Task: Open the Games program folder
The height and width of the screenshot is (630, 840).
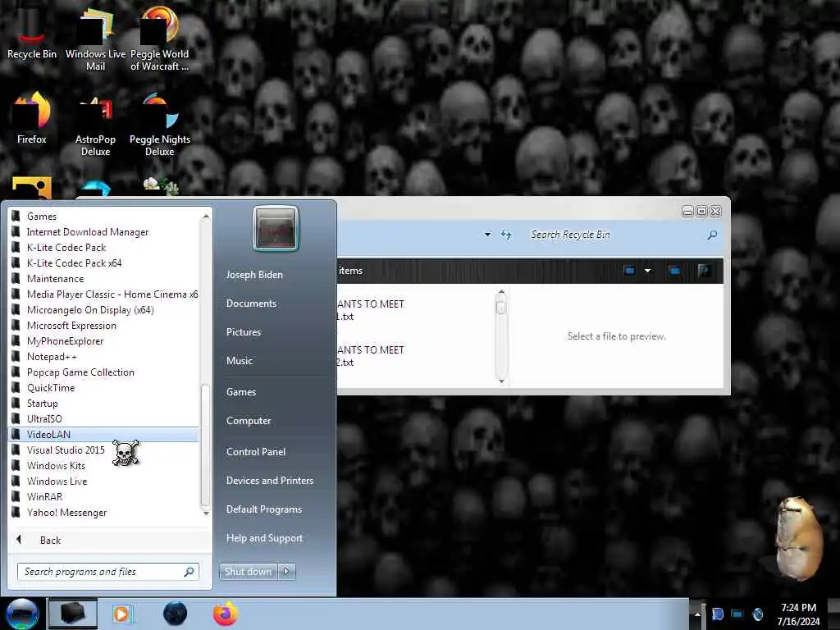Action: pyautogui.click(x=104, y=217)
